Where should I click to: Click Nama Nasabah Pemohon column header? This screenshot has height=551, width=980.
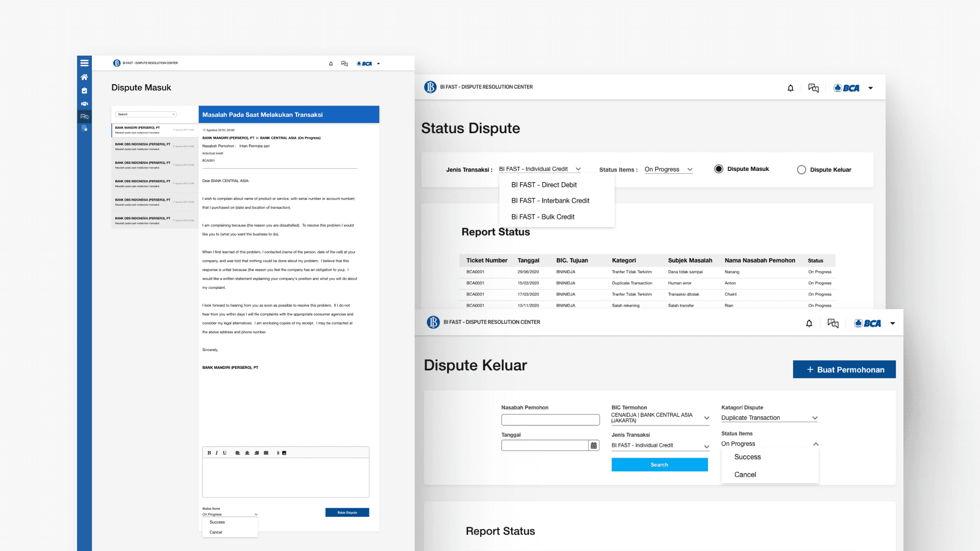click(759, 260)
